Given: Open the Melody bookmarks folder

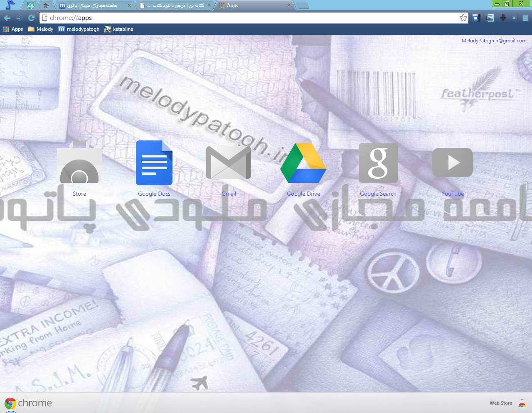Looking at the screenshot, I should click(41, 29).
